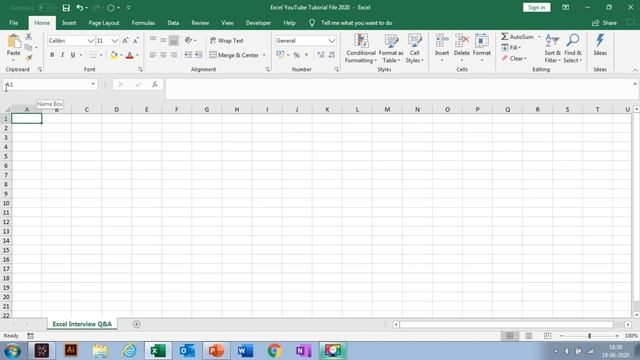The image size is (640, 360).
Task: Click the Fill Color yellow swatch
Action: pos(114,55)
